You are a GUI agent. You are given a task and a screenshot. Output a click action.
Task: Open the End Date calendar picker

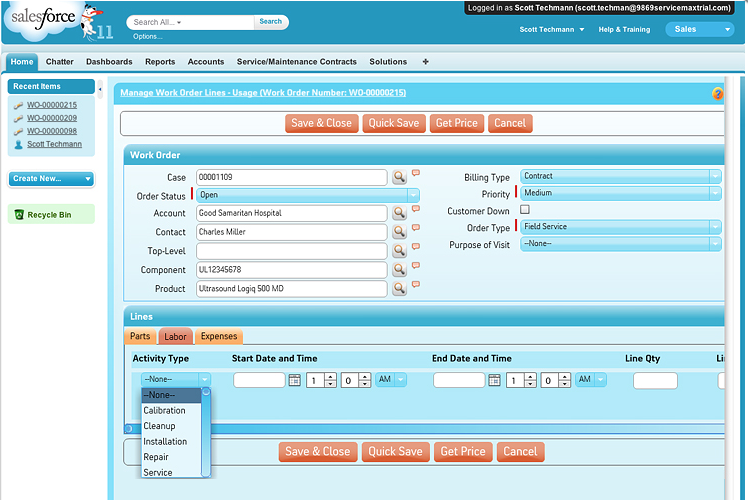point(495,380)
